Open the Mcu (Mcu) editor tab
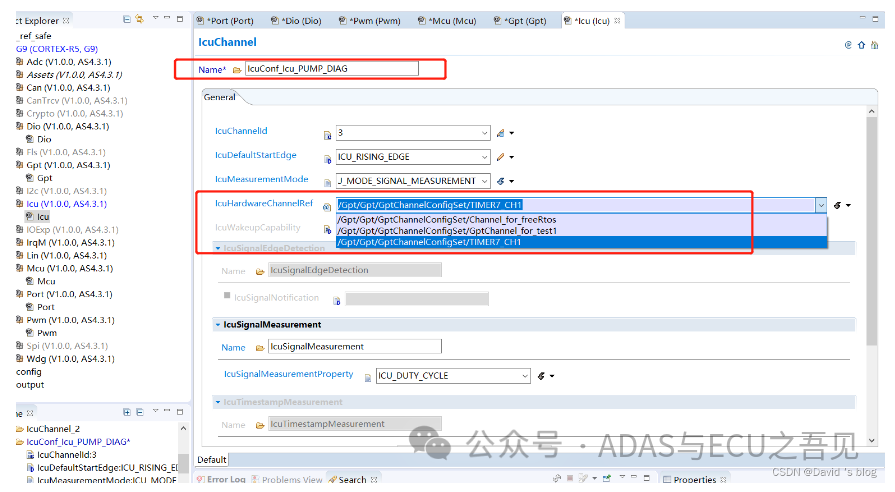Viewport: 895px width, 492px height. tap(447, 21)
